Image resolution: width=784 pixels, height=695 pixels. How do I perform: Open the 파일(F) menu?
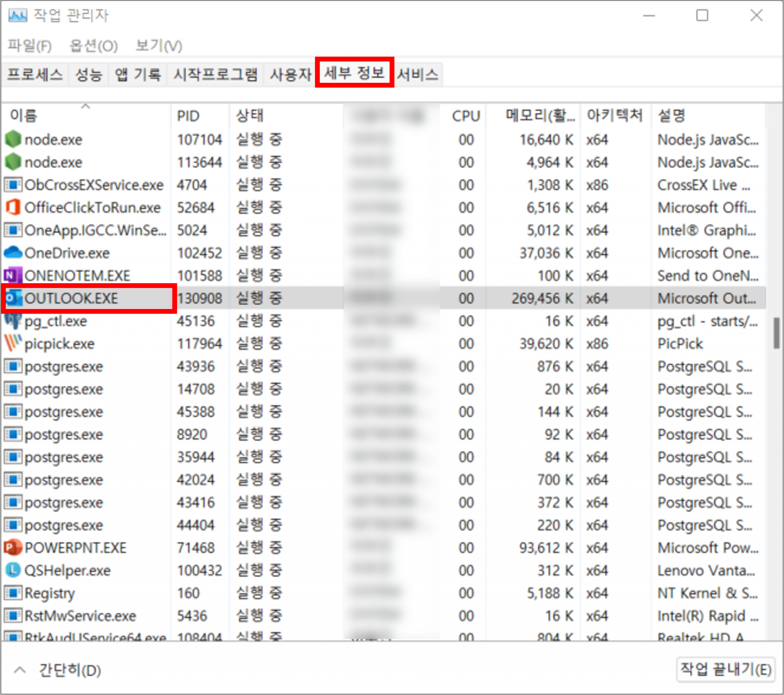(x=30, y=46)
